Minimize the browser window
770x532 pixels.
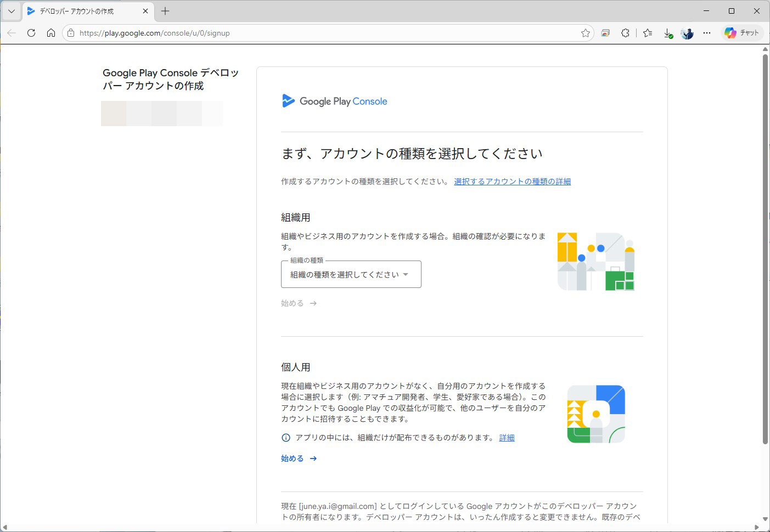(706, 11)
